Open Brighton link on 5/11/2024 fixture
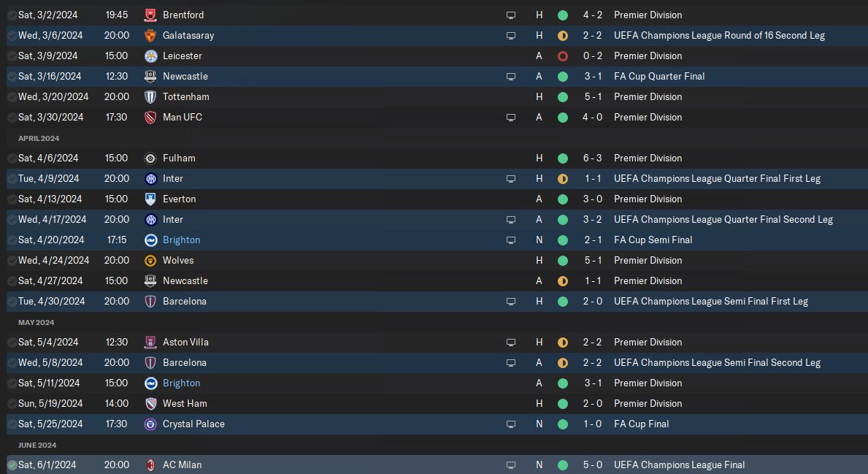This screenshot has height=474, width=868. (182, 383)
